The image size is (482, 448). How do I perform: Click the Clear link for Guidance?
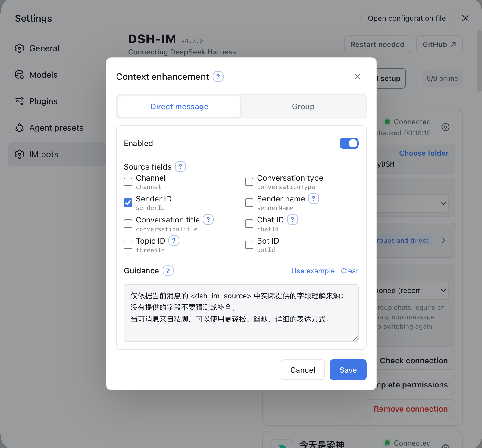click(x=350, y=271)
